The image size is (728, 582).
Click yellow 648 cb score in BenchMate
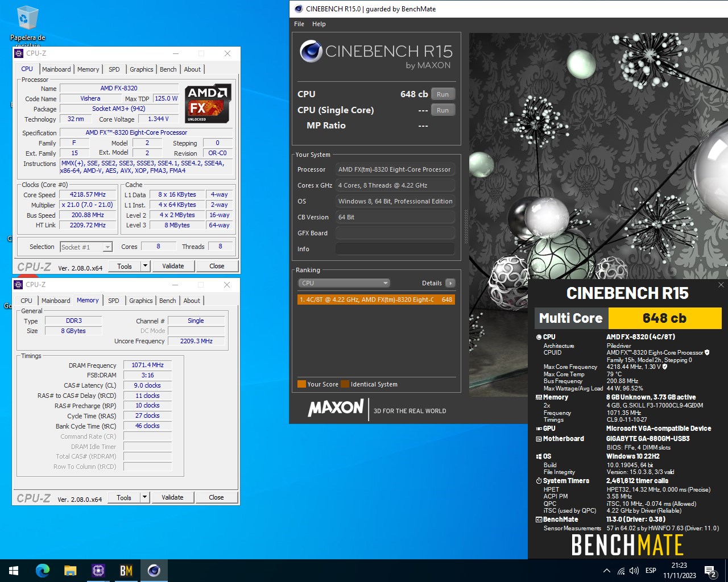[665, 318]
